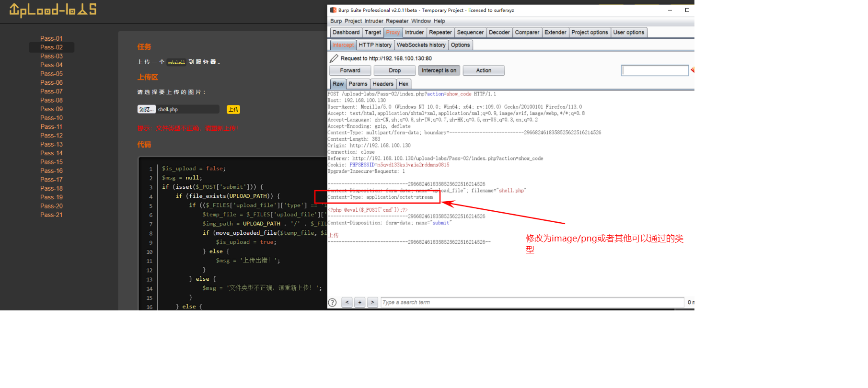Screen dimensions: 868x388
Task: Open the Burp menu
Action: pyautogui.click(x=336, y=21)
